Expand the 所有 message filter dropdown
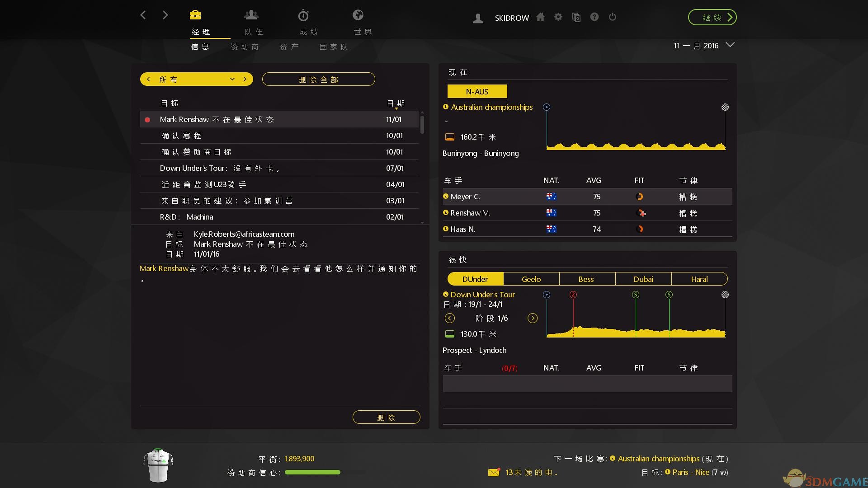This screenshot has width=868, height=488. (232, 79)
